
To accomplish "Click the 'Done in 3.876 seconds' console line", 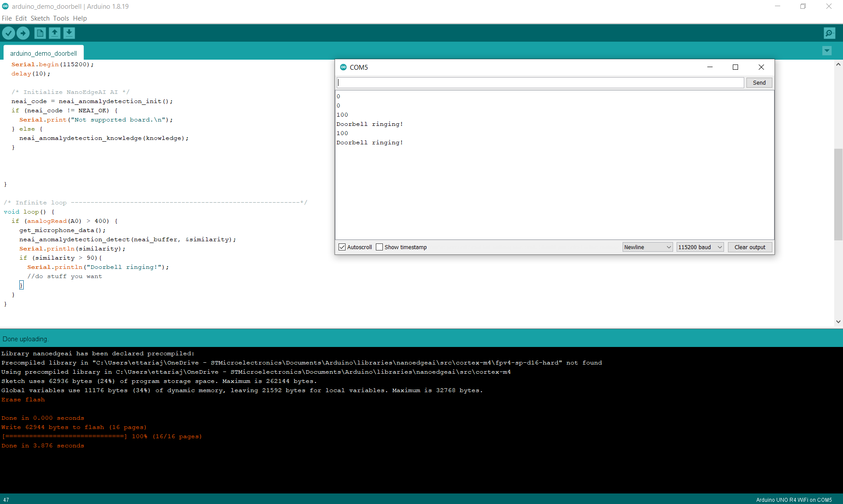I will [43, 446].
